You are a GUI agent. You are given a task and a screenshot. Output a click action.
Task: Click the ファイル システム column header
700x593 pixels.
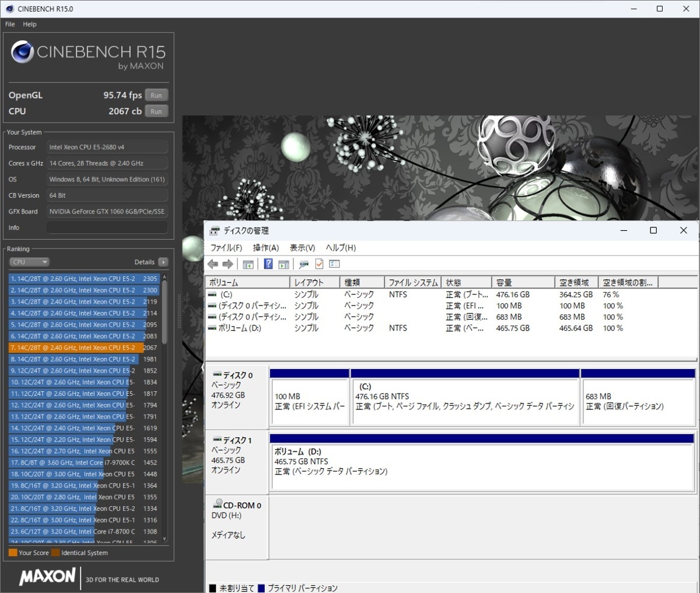[413, 282]
